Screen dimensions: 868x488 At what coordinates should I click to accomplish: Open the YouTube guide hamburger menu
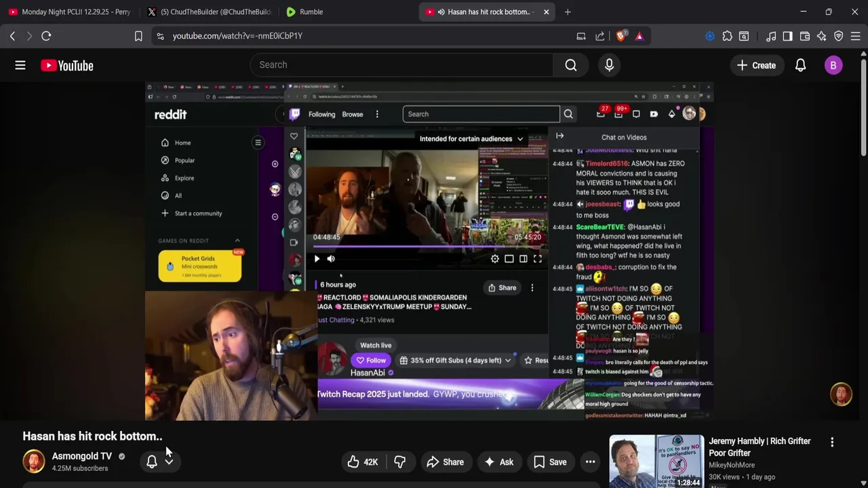[20, 65]
